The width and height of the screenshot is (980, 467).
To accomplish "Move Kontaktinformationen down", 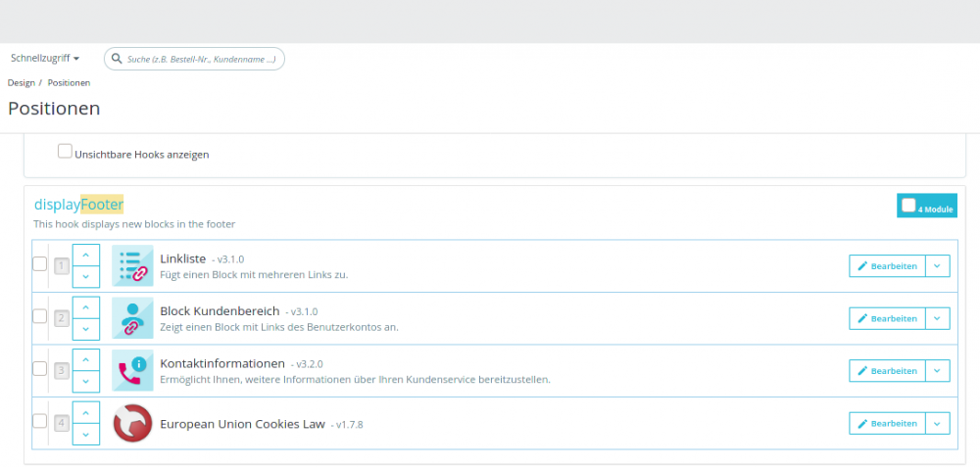I will (86, 382).
